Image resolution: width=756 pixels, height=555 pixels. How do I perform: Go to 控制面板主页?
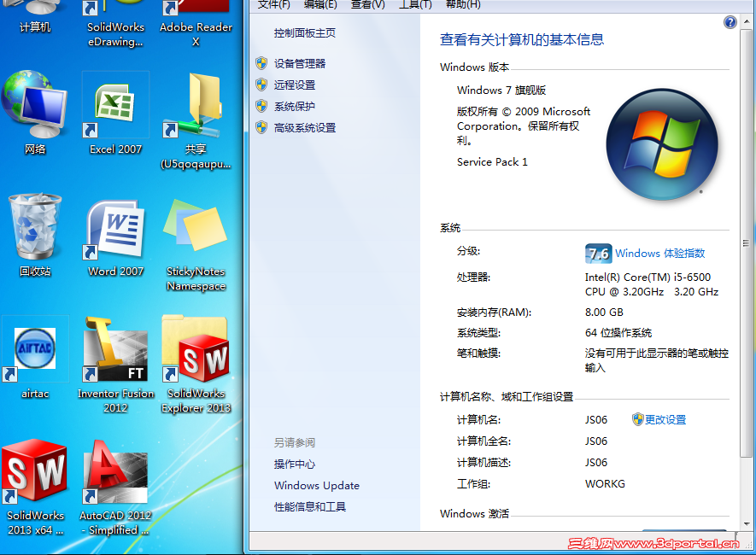pyautogui.click(x=305, y=32)
